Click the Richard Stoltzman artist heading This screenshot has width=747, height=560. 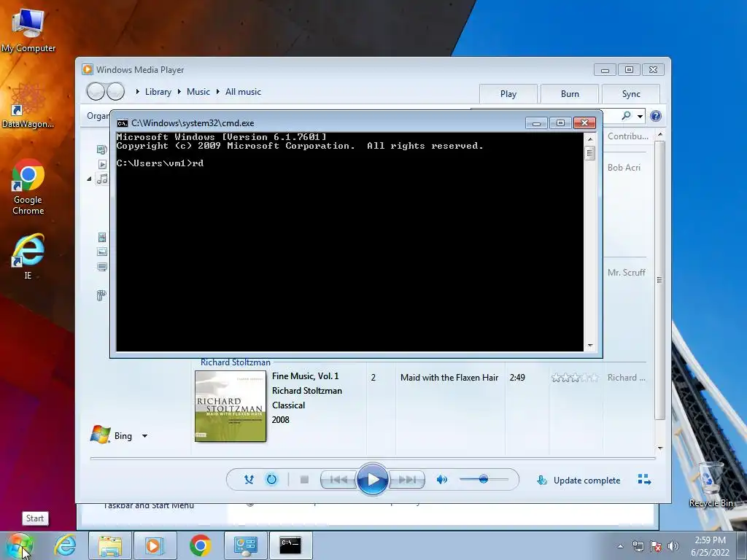click(236, 362)
